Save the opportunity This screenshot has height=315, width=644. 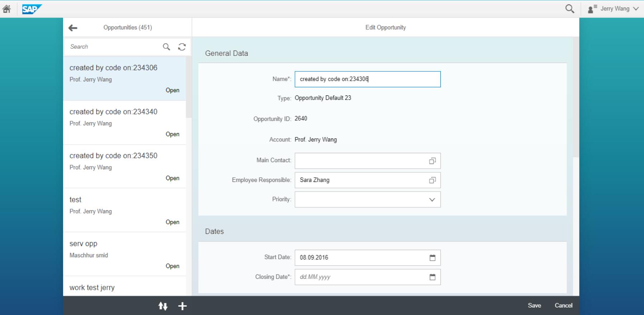[534, 306]
